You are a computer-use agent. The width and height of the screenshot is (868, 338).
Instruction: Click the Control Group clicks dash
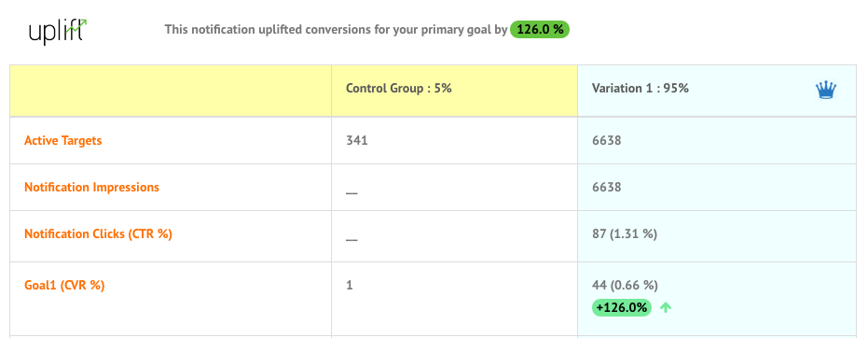tap(351, 240)
